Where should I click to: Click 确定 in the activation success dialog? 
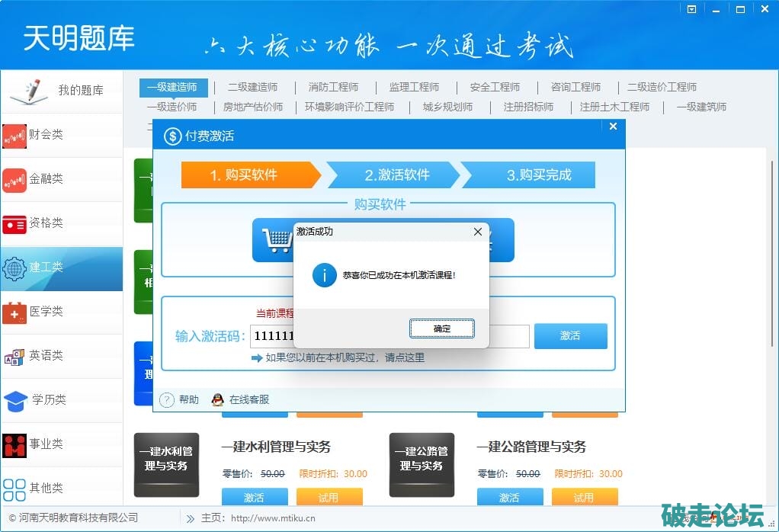click(442, 328)
